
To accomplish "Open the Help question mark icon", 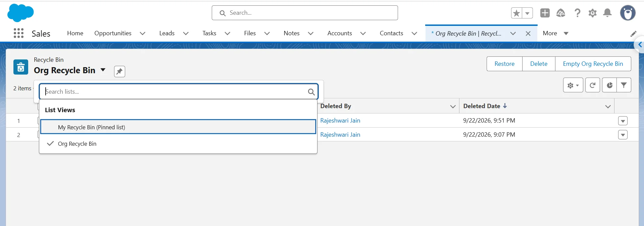I will tap(577, 13).
